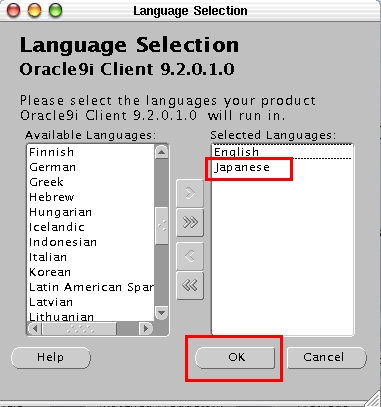
Task: Click the down arrow of Available Languages scrollbar
Action: pyautogui.click(x=161, y=313)
